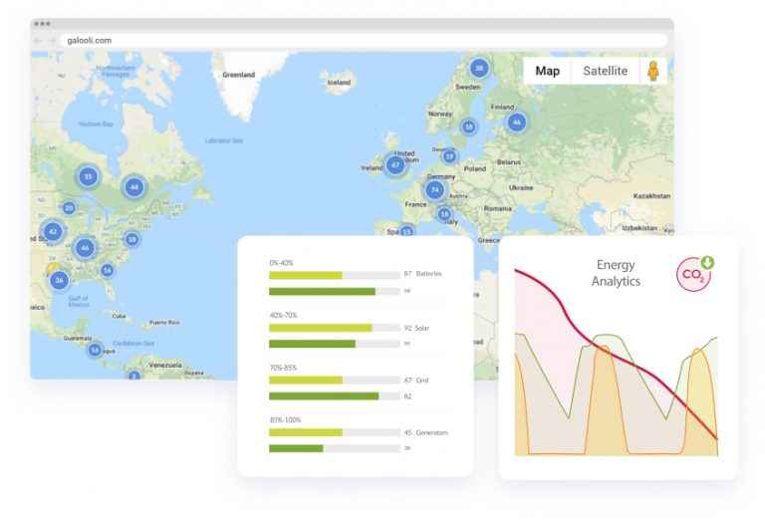Click the Grid dark-green progress bar
Viewport: 765px width, 532px height.
324,397
